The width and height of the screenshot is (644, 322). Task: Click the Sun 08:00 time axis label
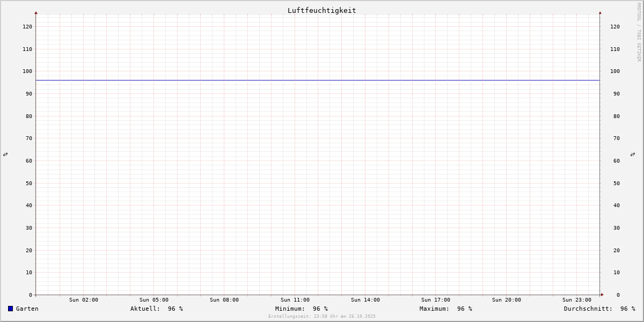224,300
